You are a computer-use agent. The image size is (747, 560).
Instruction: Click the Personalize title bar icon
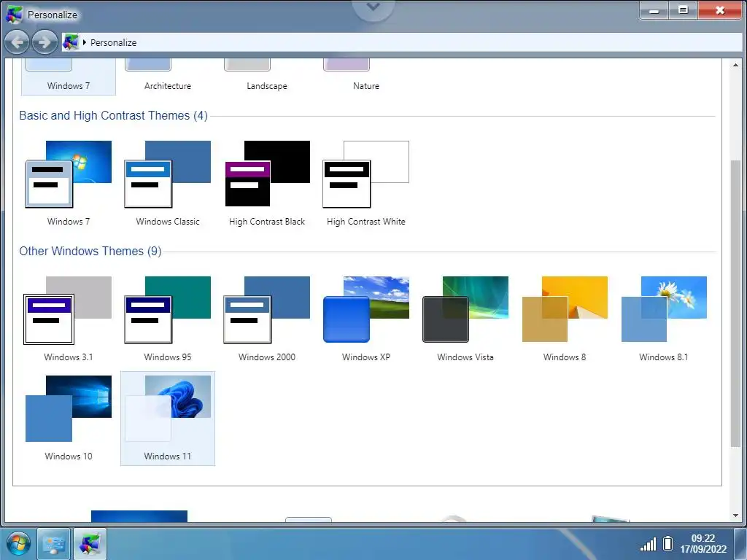pos(14,15)
